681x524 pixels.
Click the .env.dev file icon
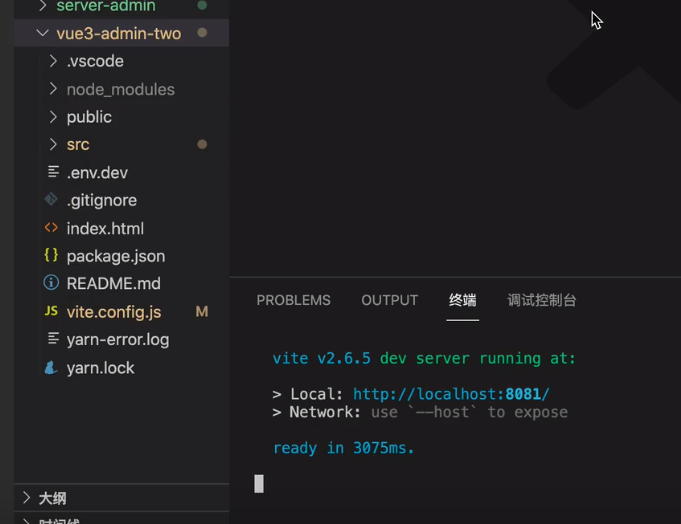point(53,172)
